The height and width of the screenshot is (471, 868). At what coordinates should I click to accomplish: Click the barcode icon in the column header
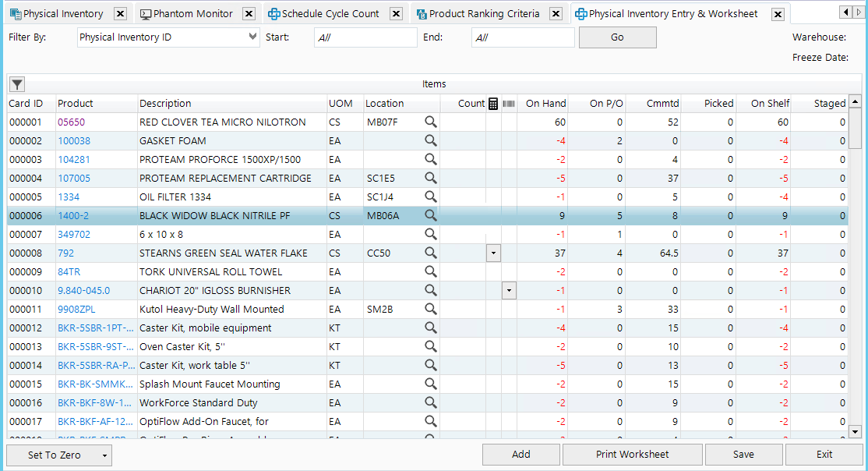[509, 104]
